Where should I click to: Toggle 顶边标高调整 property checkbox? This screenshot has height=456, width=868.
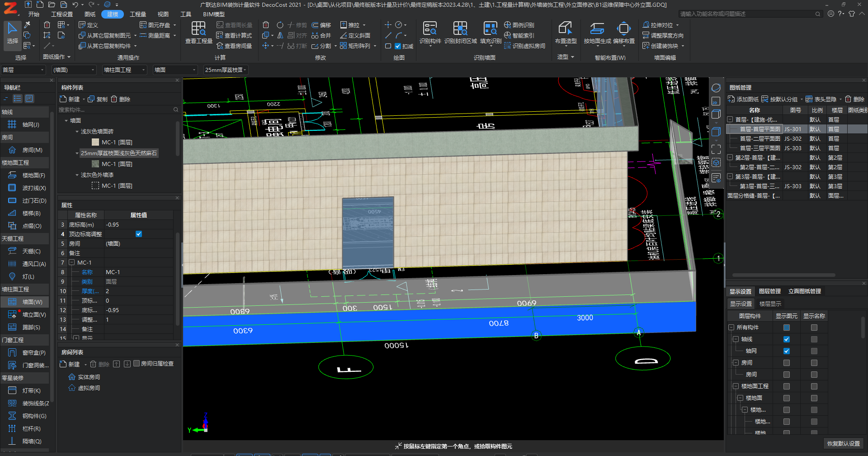click(x=139, y=234)
